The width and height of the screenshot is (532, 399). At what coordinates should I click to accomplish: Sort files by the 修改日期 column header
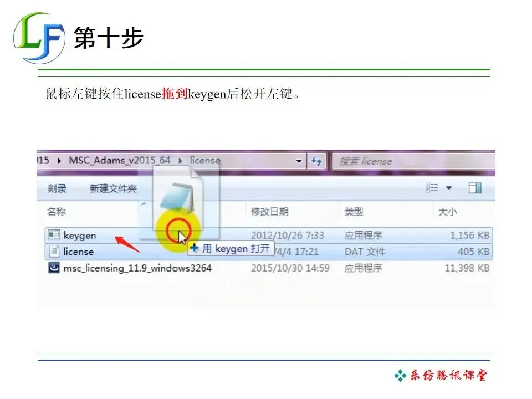270,212
